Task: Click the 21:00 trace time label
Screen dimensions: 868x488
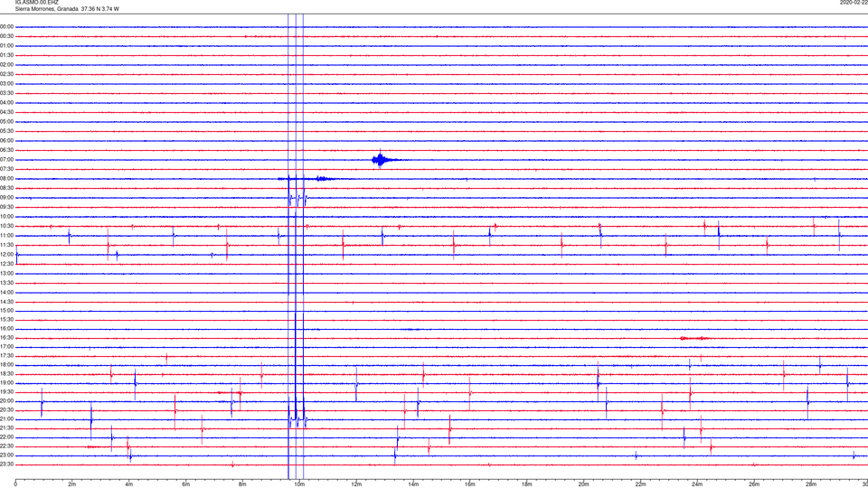Action: 6,419
